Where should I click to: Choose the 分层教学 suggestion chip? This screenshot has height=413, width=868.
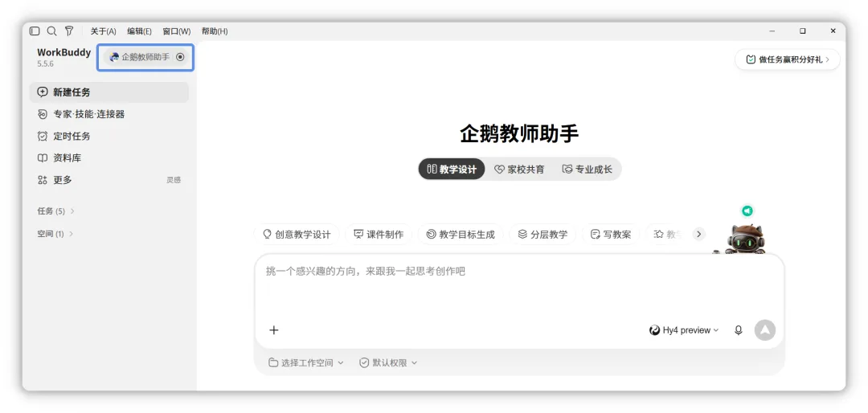542,234
